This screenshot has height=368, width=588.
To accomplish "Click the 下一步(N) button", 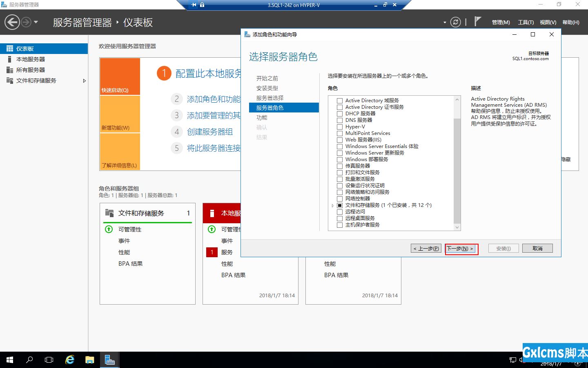I will pyautogui.click(x=461, y=249).
